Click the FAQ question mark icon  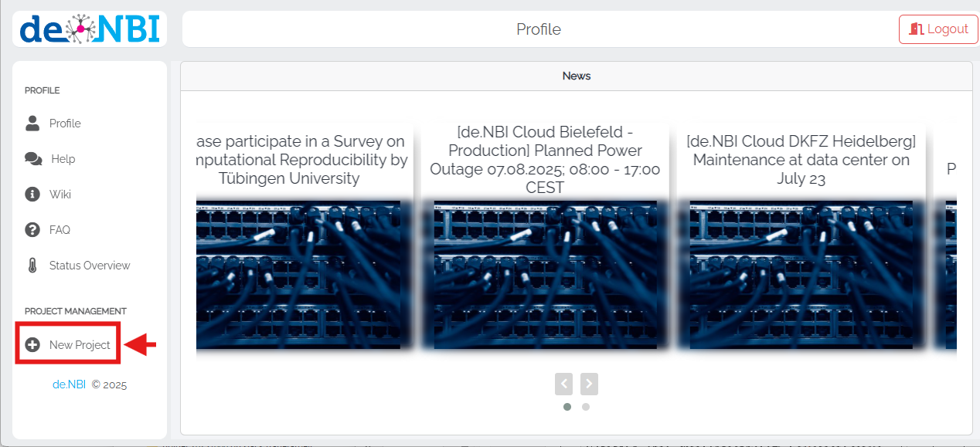click(x=32, y=229)
